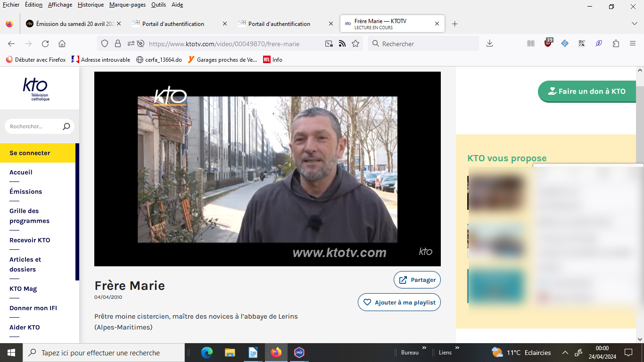Open the Donner mon IFI link

tap(33, 308)
